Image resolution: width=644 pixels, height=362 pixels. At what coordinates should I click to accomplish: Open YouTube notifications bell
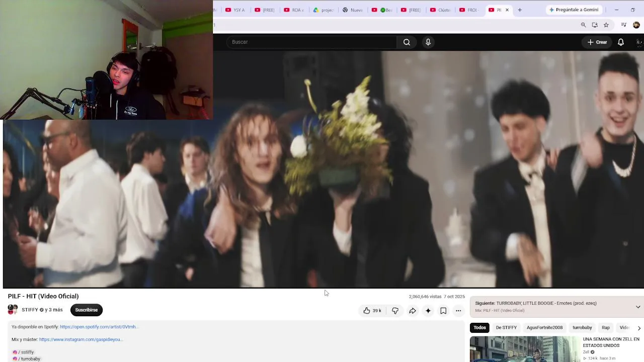(x=621, y=42)
